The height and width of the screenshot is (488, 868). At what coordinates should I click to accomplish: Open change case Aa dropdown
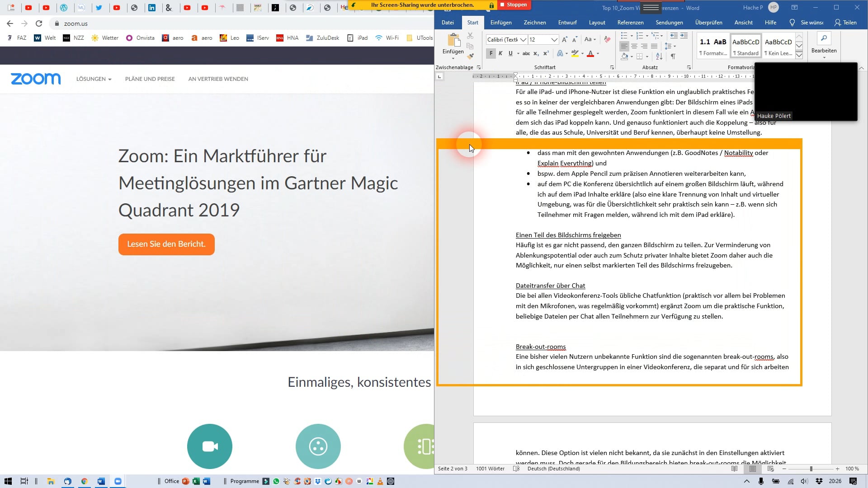click(590, 40)
